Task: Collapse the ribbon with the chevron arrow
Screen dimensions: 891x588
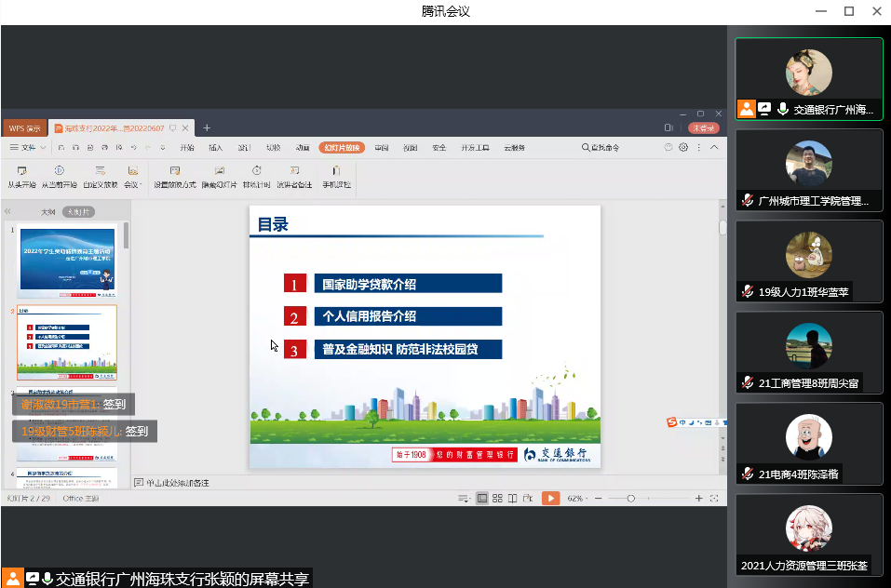Action: pos(714,148)
